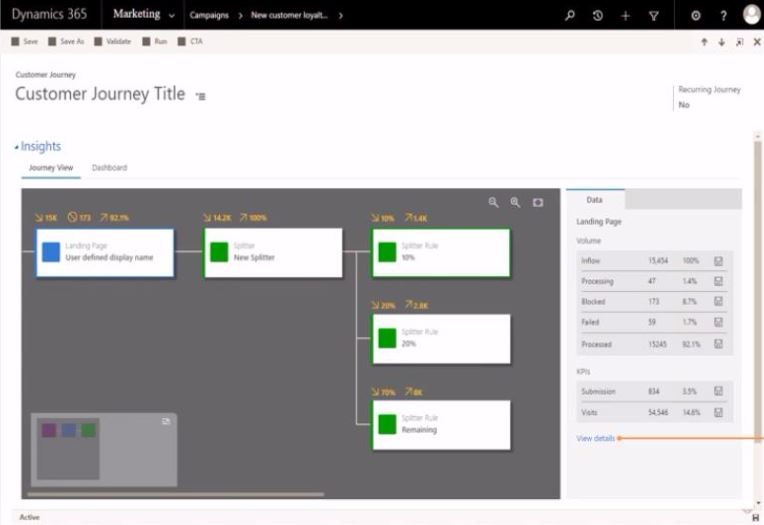
Task: Click the search icon in top bar
Action: [570, 15]
